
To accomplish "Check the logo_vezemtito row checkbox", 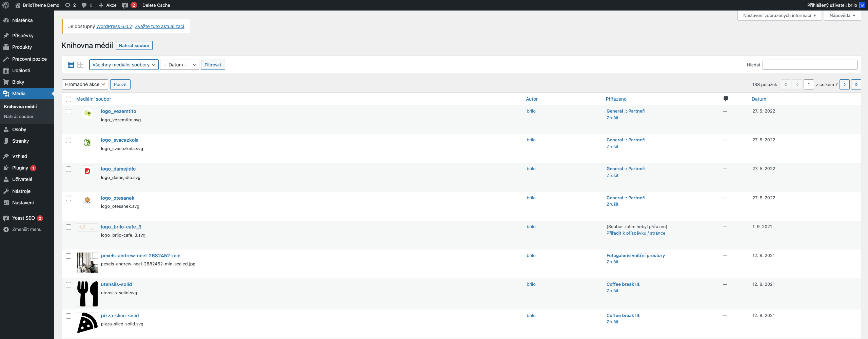I will (68, 112).
